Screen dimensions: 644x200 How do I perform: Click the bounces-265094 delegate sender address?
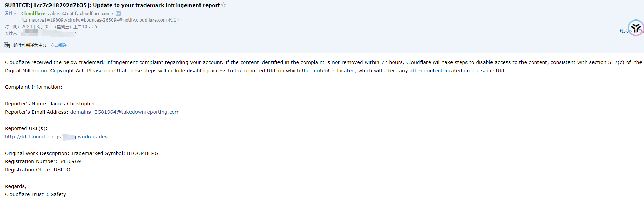[x=97, y=20]
